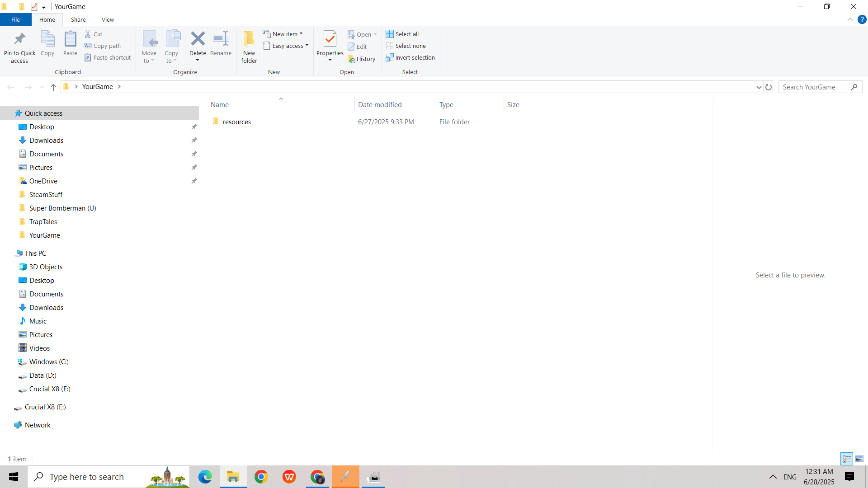Screen dimensions: 868x488
Task: Open the New item dropdown
Action: point(283,34)
